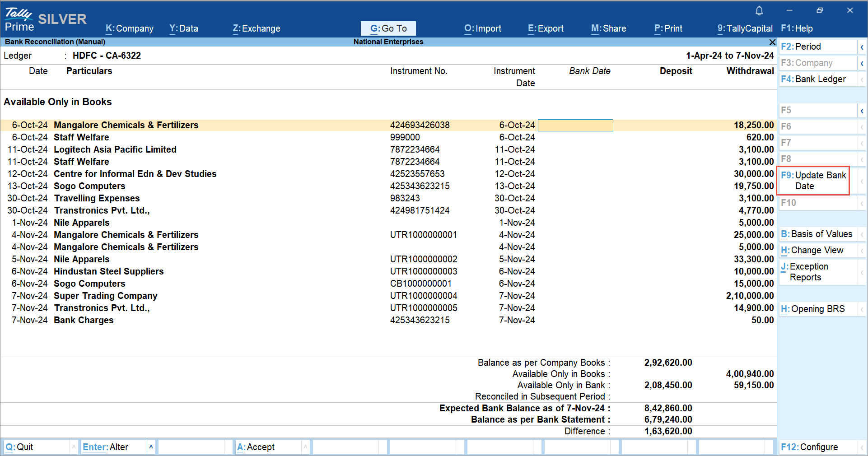Click Balance as per Bank Statement value 6,79,240.00
Screen dimensions: 868x456
point(668,419)
